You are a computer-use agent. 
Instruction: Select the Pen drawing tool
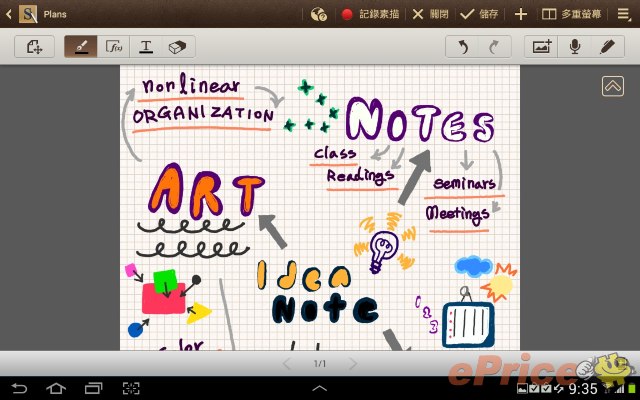point(81,47)
